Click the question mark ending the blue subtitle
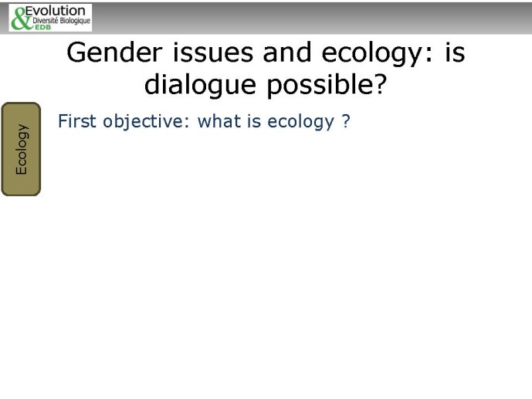Viewport: 532px width, 399px height. tap(346, 120)
